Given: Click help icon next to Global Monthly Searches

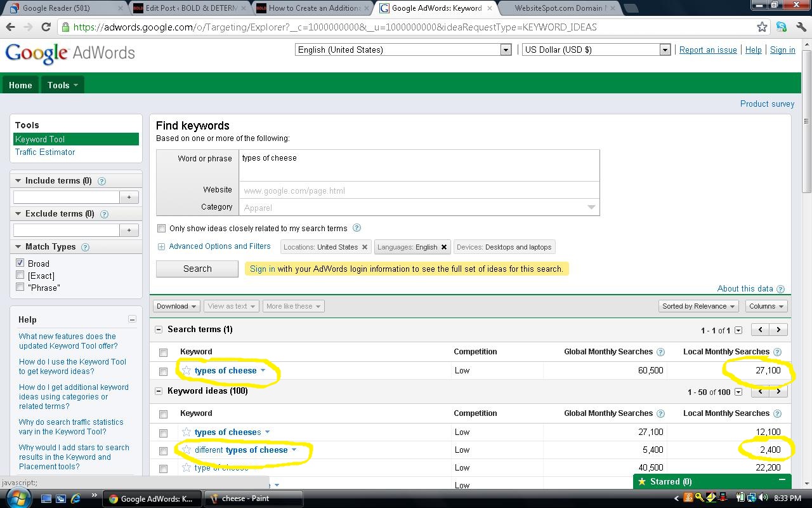Looking at the screenshot, I should [x=660, y=352].
